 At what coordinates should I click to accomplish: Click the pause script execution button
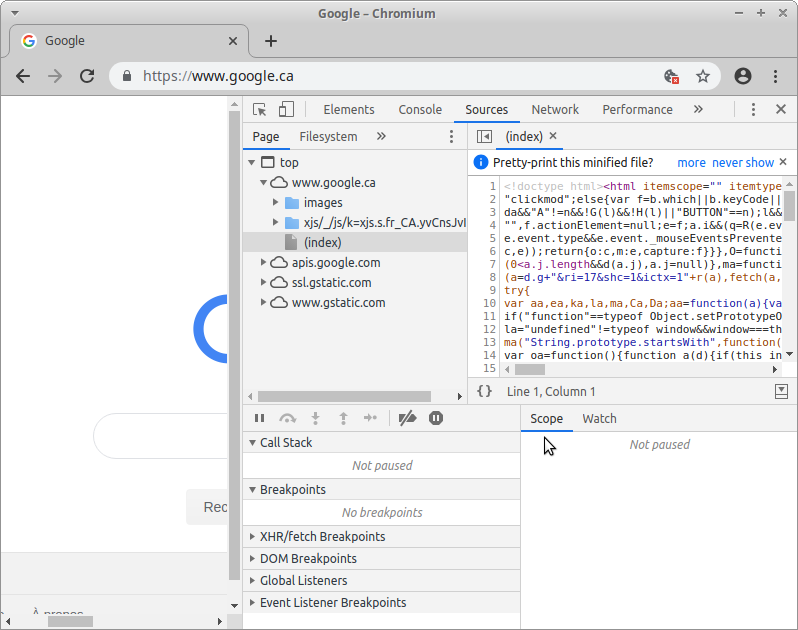[260, 419]
